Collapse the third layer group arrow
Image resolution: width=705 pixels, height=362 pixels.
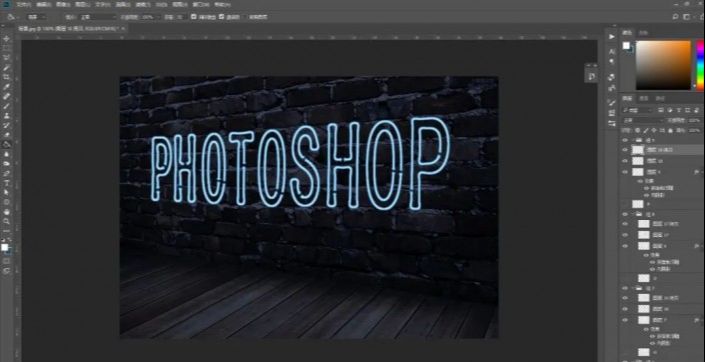click(633, 288)
